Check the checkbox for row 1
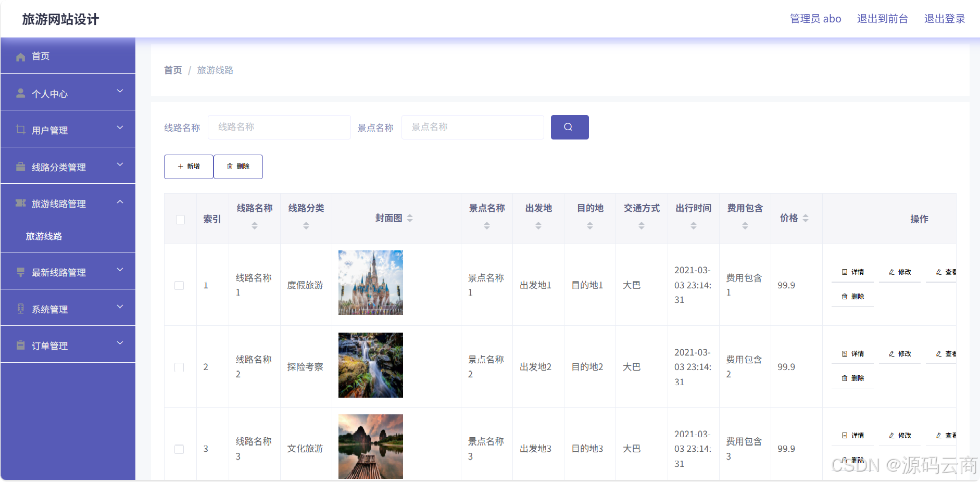 pyautogui.click(x=179, y=285)
